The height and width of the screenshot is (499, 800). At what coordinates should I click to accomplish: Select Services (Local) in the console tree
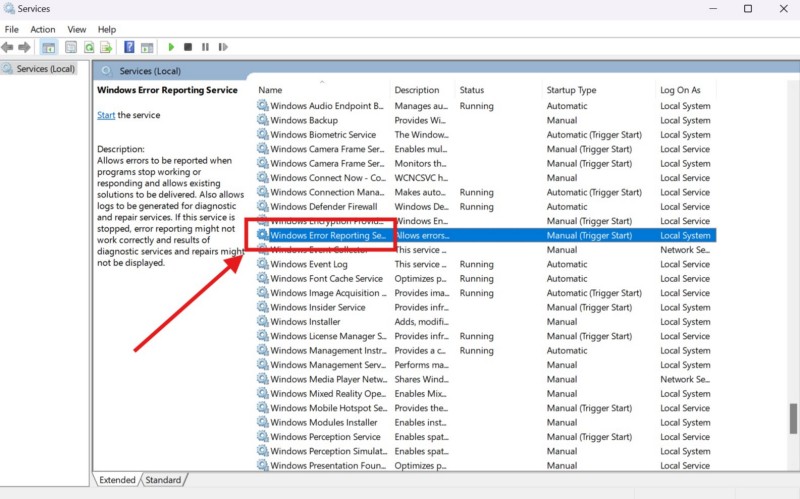[x=45, y=69]
